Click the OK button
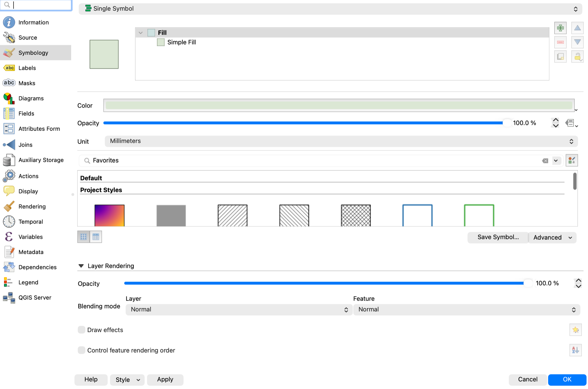Viewport: 588px width, 389px height. pyautogui.click(x=567, y=380)
